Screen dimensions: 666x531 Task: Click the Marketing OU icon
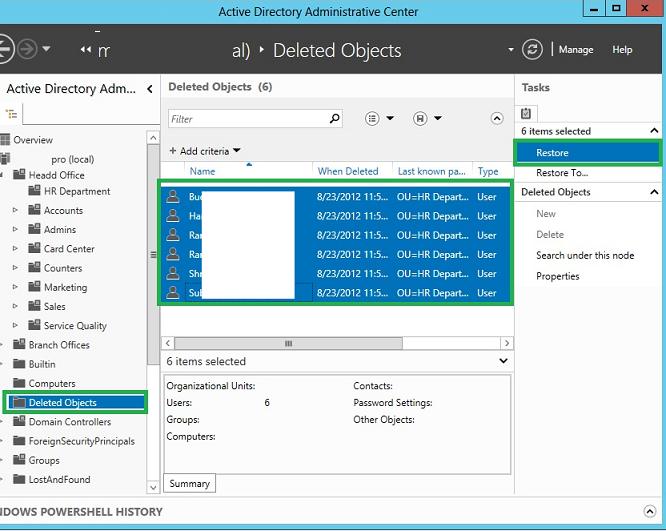(34, 287)
